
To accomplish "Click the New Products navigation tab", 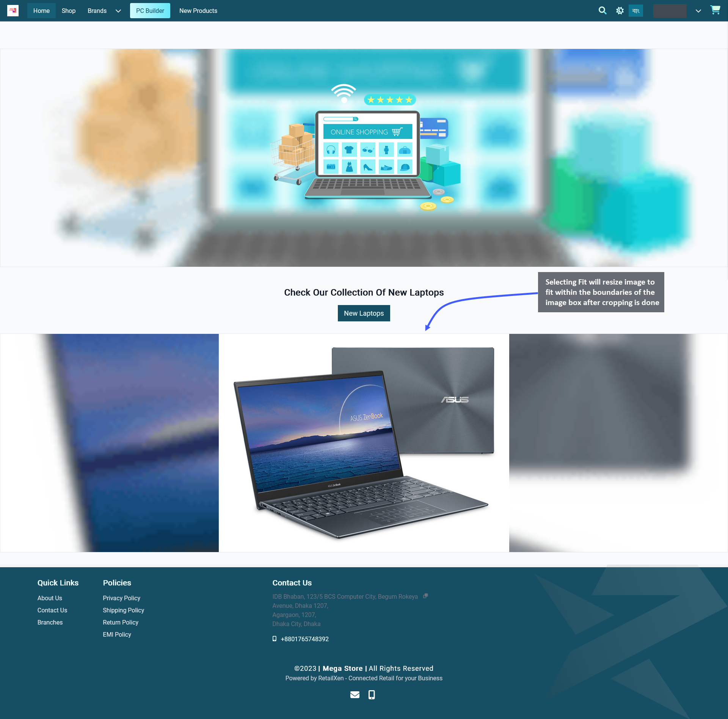I will click(x=199, y=11).
